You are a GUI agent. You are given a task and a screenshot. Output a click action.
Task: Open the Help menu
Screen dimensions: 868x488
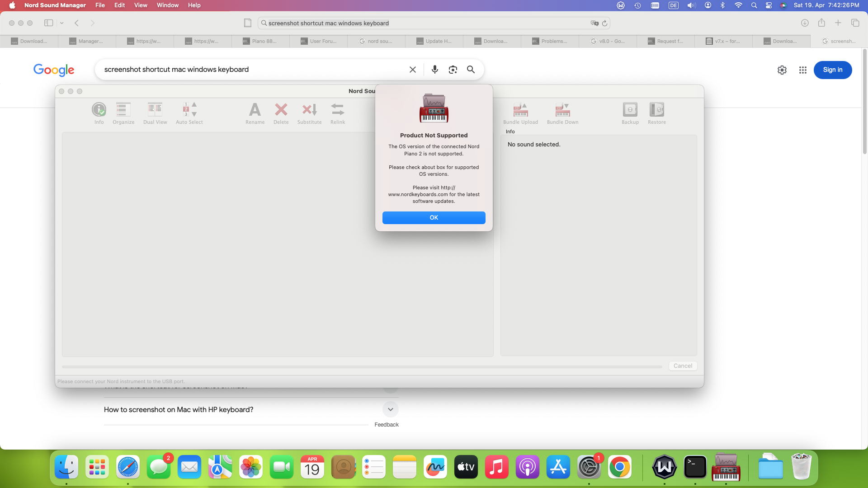click(x=194, y=5)
